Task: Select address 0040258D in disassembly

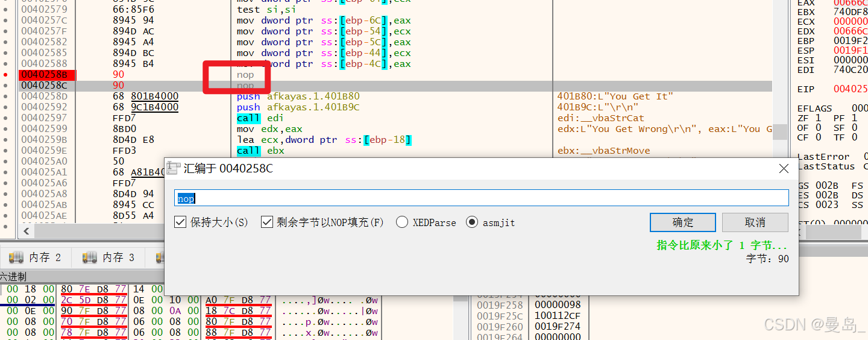Action: pyautogui.click(x=44, y=96)
